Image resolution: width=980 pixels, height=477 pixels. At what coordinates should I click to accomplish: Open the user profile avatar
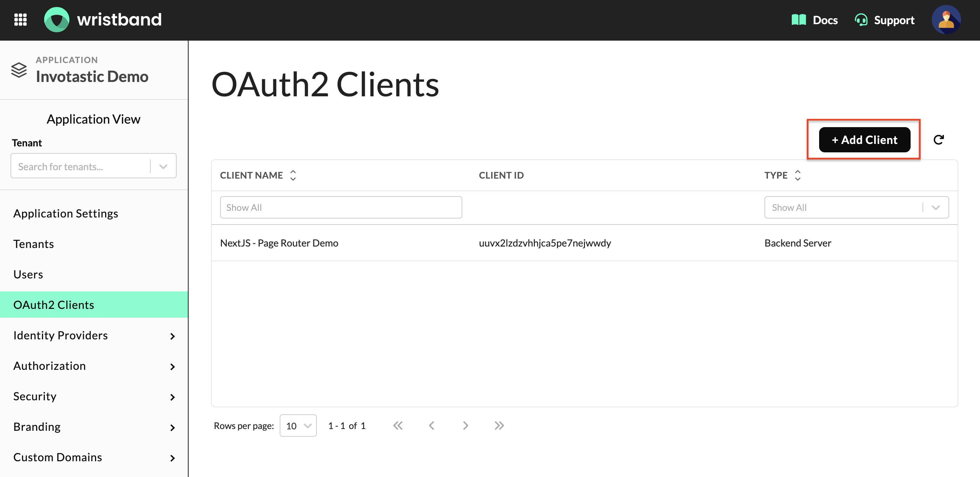946,20
